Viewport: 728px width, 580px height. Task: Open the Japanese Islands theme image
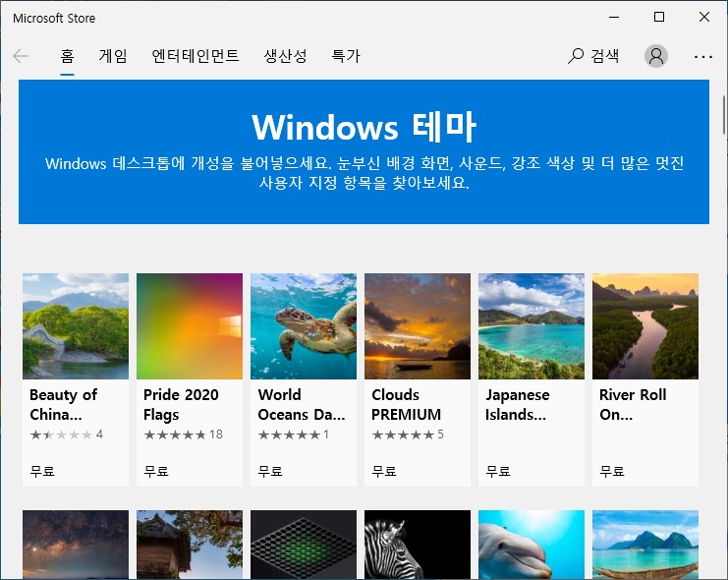[x=532, y=326]
